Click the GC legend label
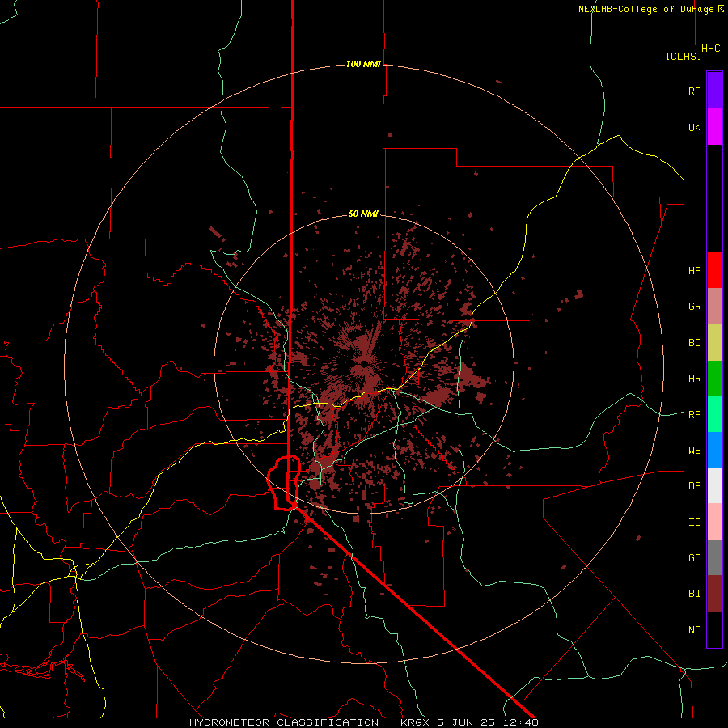The height and width of the screenshot is (728, 728). click(694, 557)
